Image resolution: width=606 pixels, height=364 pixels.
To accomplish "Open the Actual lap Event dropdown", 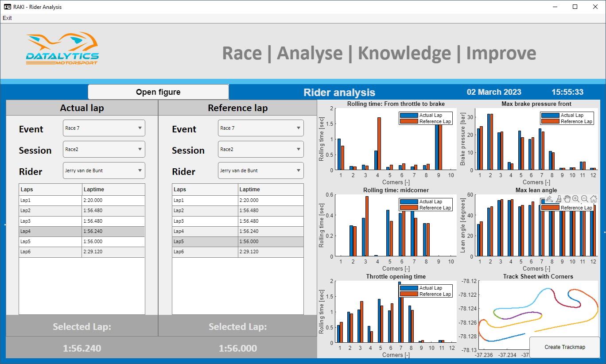I will tap(104, 128).
